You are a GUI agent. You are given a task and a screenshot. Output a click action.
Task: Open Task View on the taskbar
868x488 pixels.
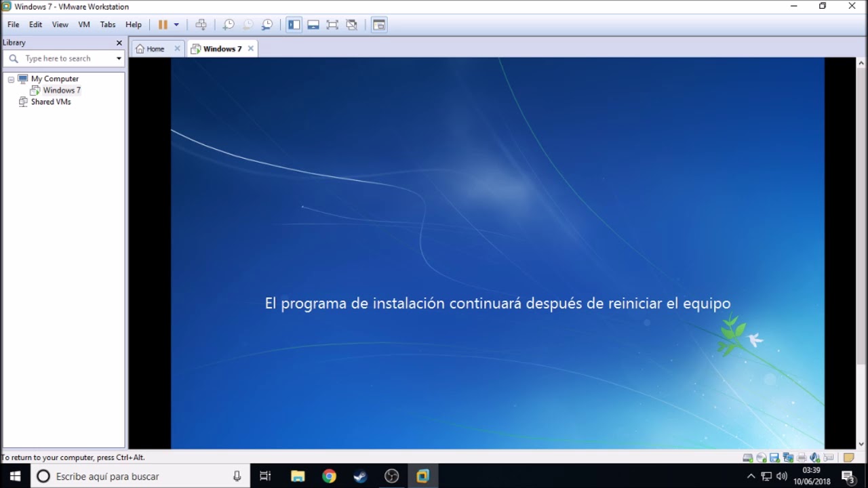click(265, 476)
